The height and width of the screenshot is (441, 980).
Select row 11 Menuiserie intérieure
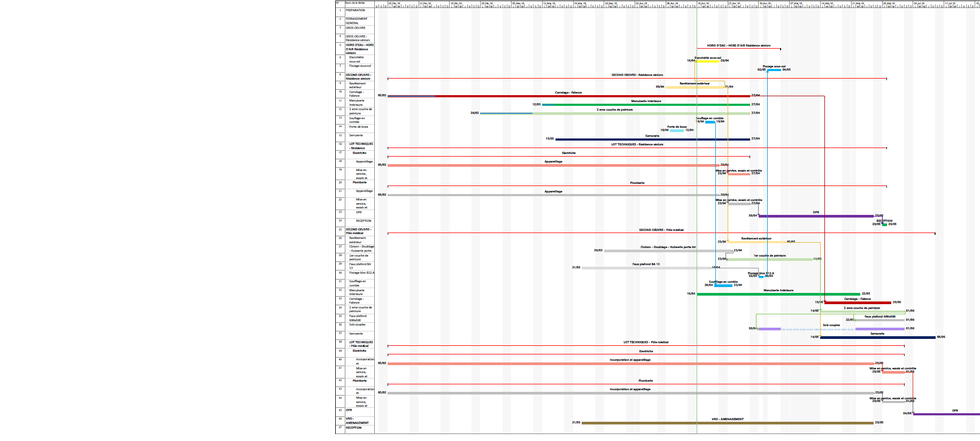355,103
